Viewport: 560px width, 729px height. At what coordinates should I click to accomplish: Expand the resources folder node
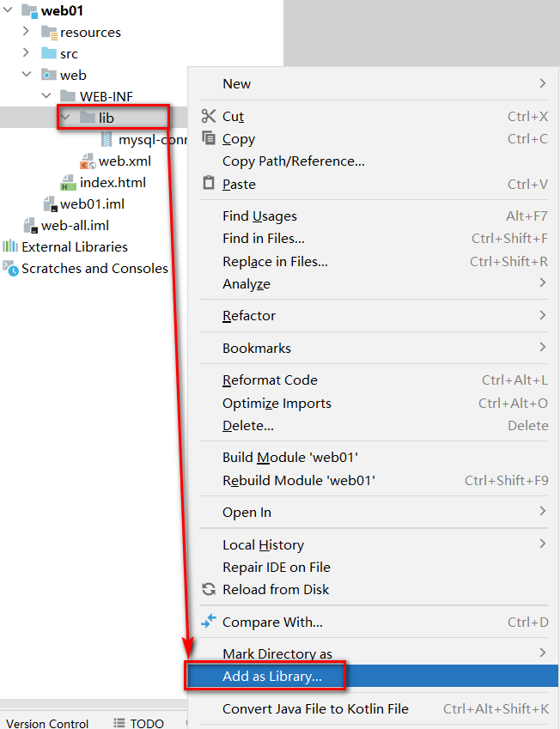click(x=26, y=32)
